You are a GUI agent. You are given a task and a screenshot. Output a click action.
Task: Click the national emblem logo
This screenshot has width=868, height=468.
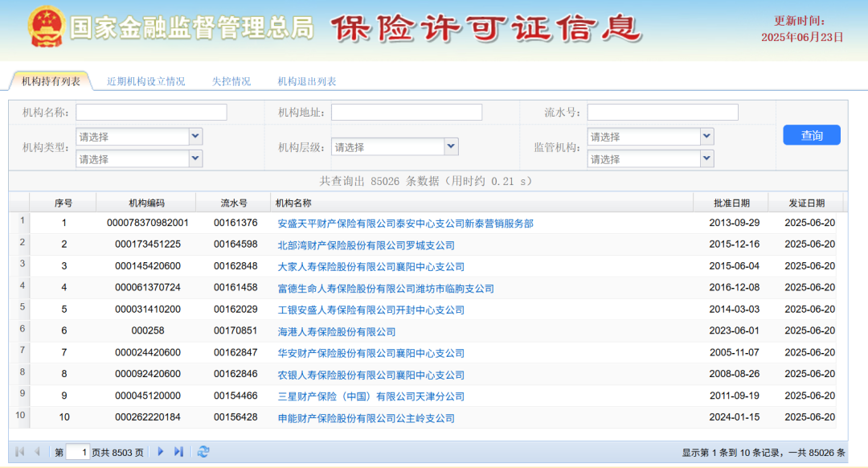(x=47, y=27)
